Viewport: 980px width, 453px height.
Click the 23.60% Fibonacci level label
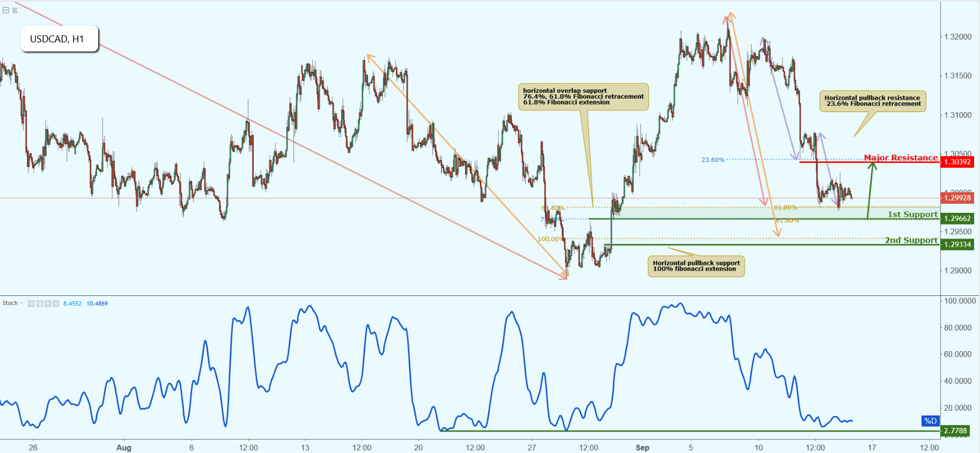[x=713, y=160]
